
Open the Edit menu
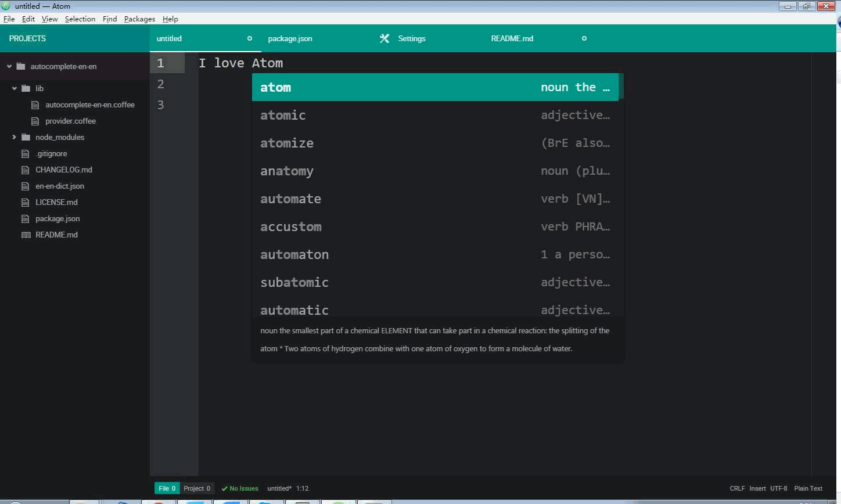pos(28,19)
